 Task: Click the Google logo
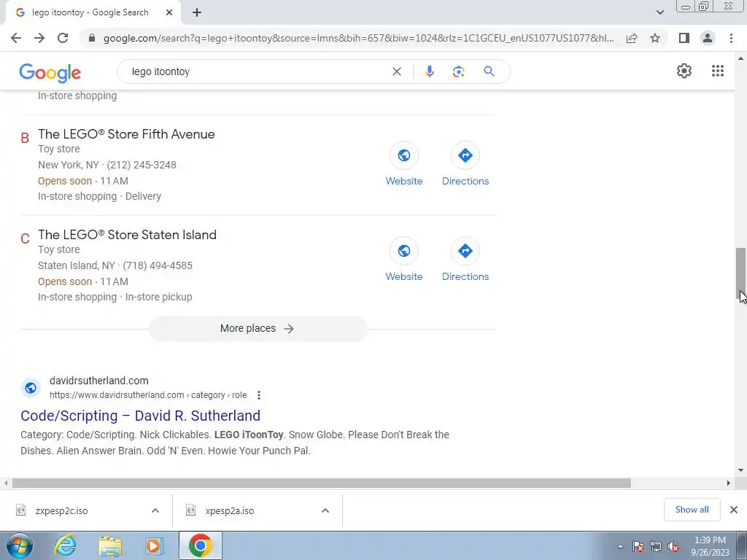50,73
